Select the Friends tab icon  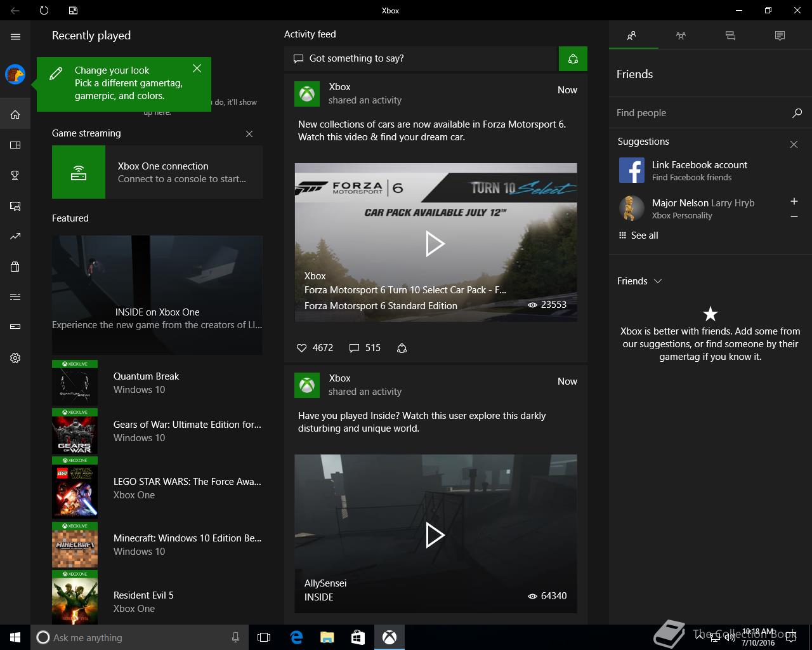631,36
